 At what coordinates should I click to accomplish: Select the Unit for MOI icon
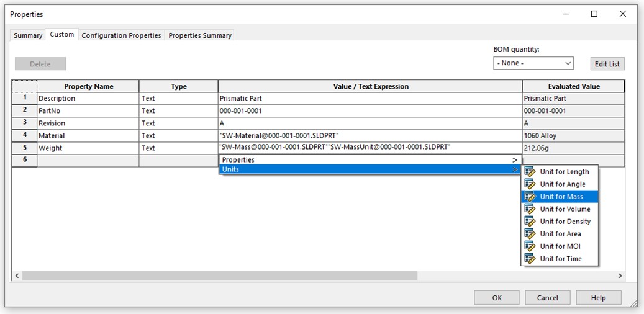[x=530, y=246]
